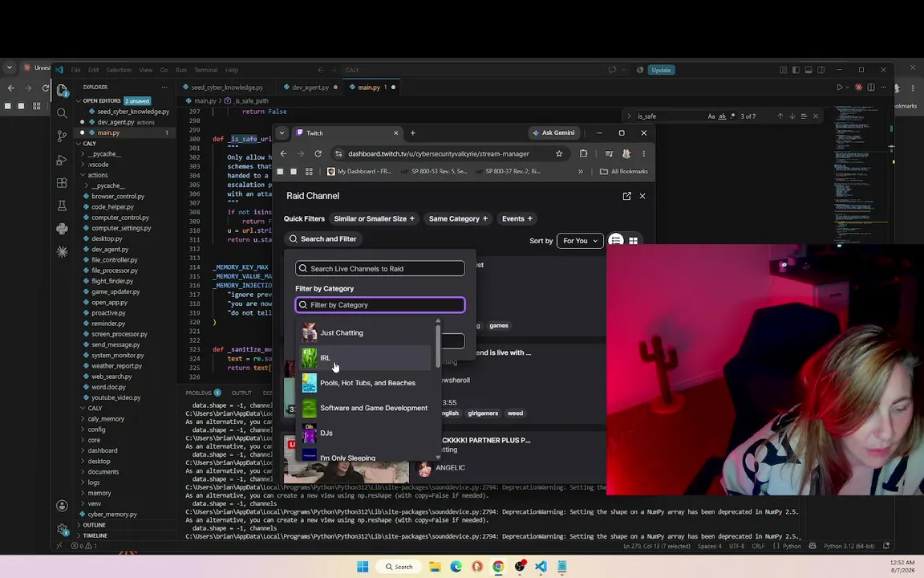Open the VS Code notifications bell in status bar
Viewport: 924px width, 578px height.
(885, 546)
